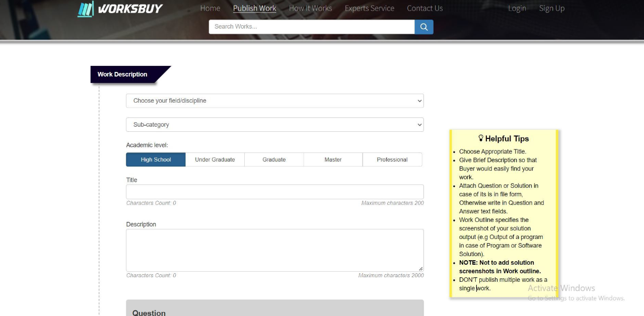Screen dimensions: 644x316
Task: Click the magnifying glass search button
Action: coord(424,27)
